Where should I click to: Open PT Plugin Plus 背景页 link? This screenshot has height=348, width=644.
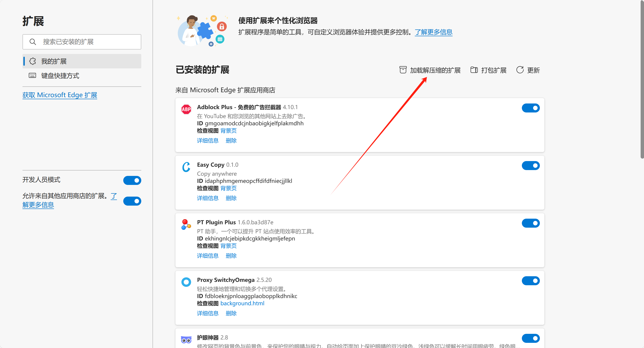(229, 246)
